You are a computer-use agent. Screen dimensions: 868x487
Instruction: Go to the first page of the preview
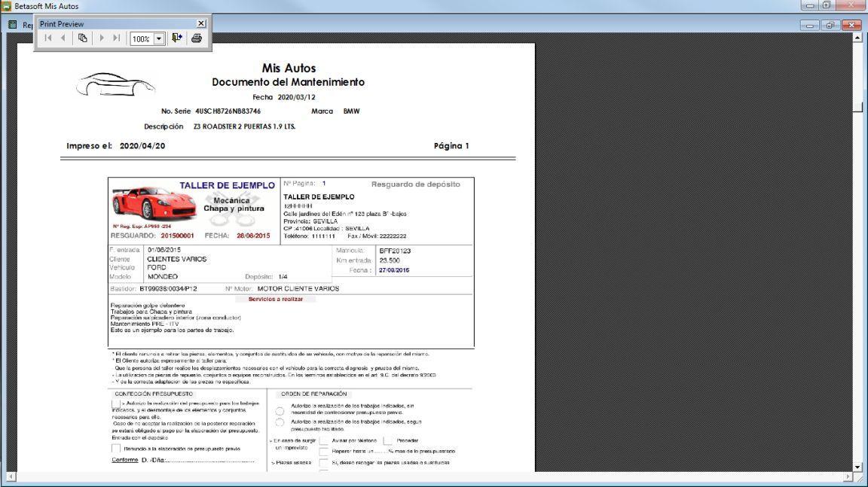click(48, 38)
